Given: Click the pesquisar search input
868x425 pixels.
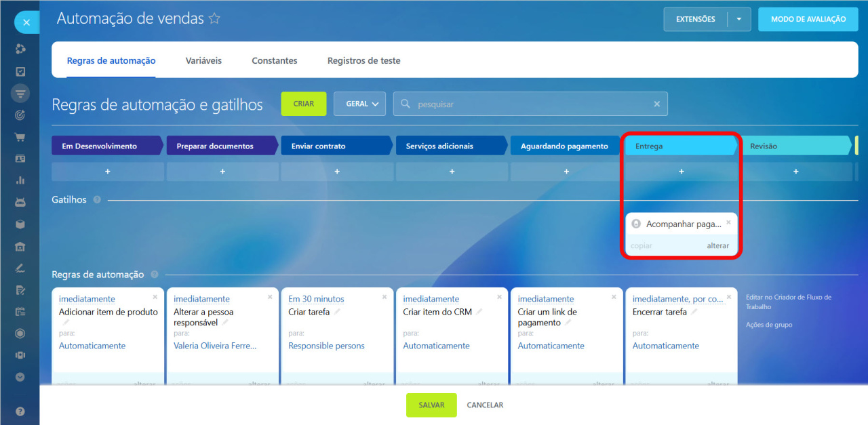Looking at the screenshot, I should coord(529,104).
